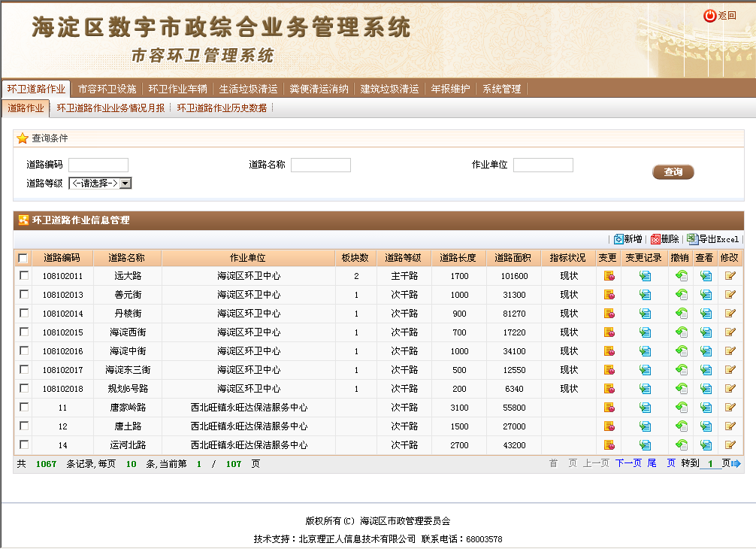
Task: Check the box for 唐家岭路 row
Action: pyautogui.click(x=23, y=407)
